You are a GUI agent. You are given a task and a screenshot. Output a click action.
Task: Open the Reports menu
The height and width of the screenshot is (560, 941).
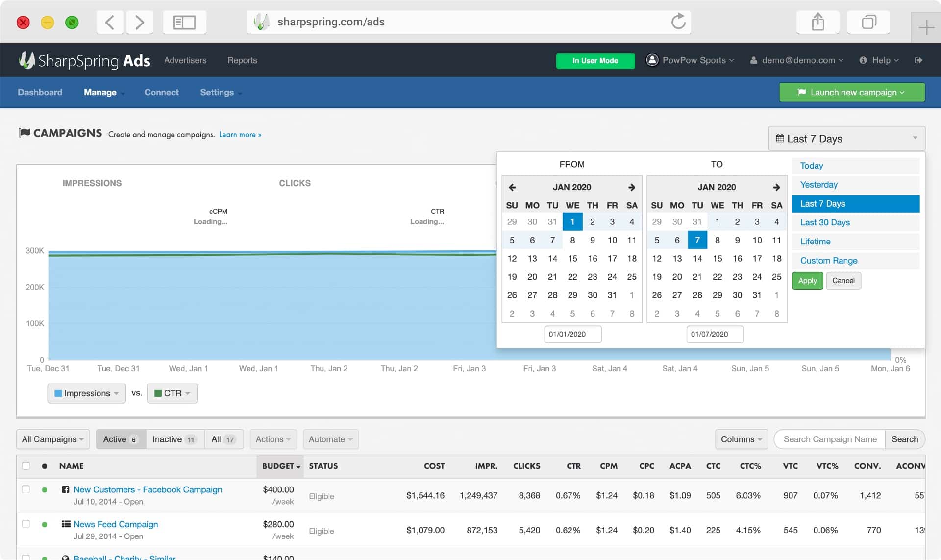point(242,60)
